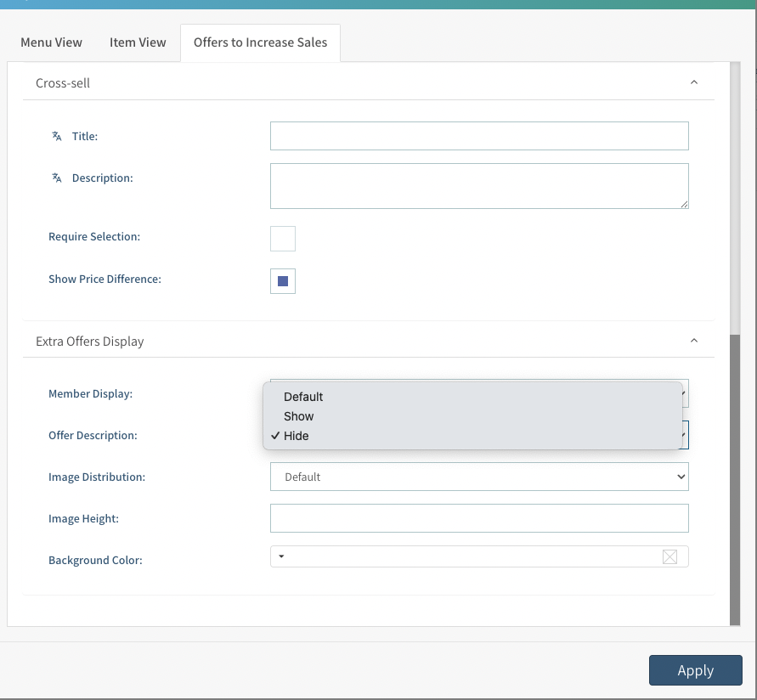Collapse the Cross-sell section chevron

[x=693, y=83]
